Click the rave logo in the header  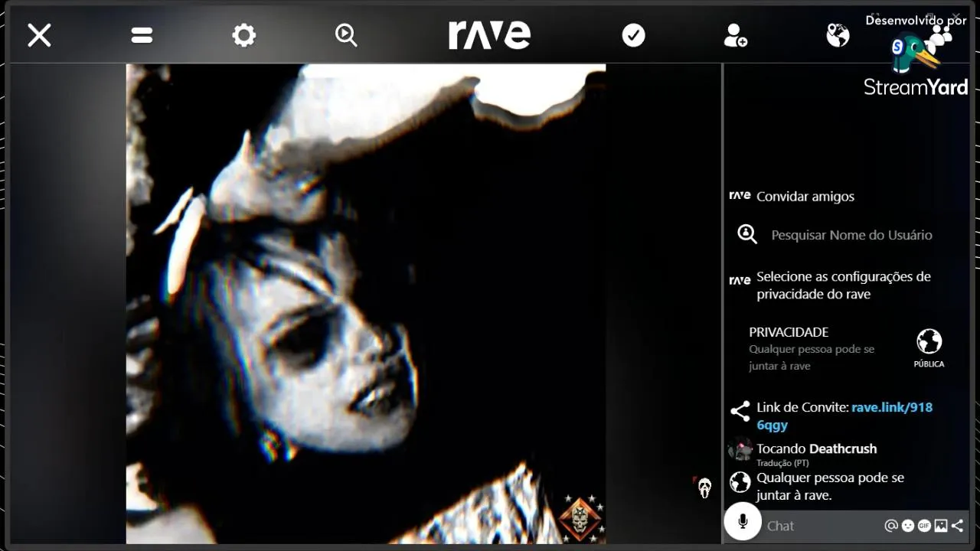tap(489, 35)
